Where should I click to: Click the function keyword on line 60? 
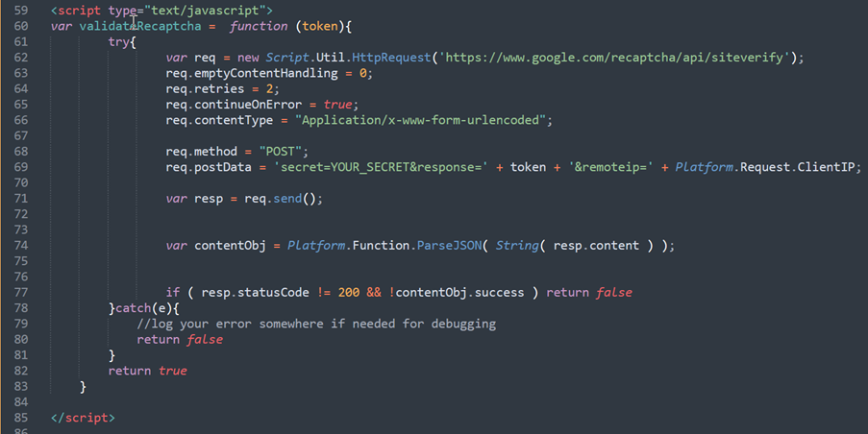[259, 26]
